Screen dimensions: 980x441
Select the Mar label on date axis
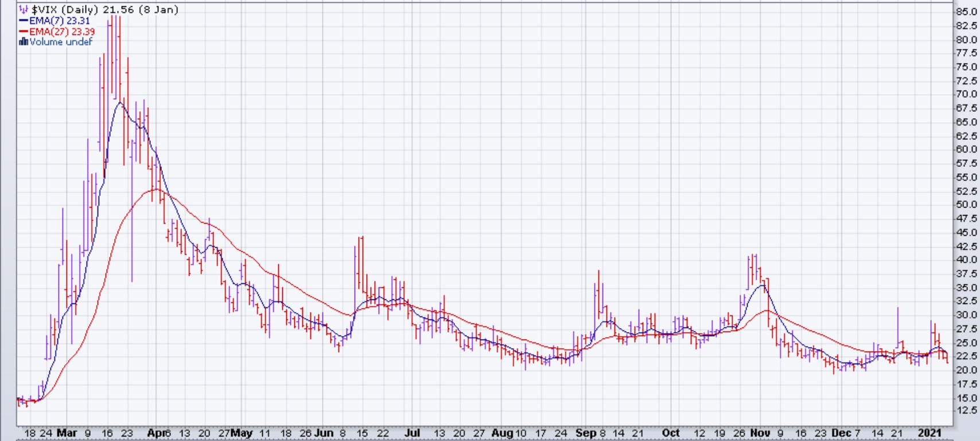[x=67, y=434]
